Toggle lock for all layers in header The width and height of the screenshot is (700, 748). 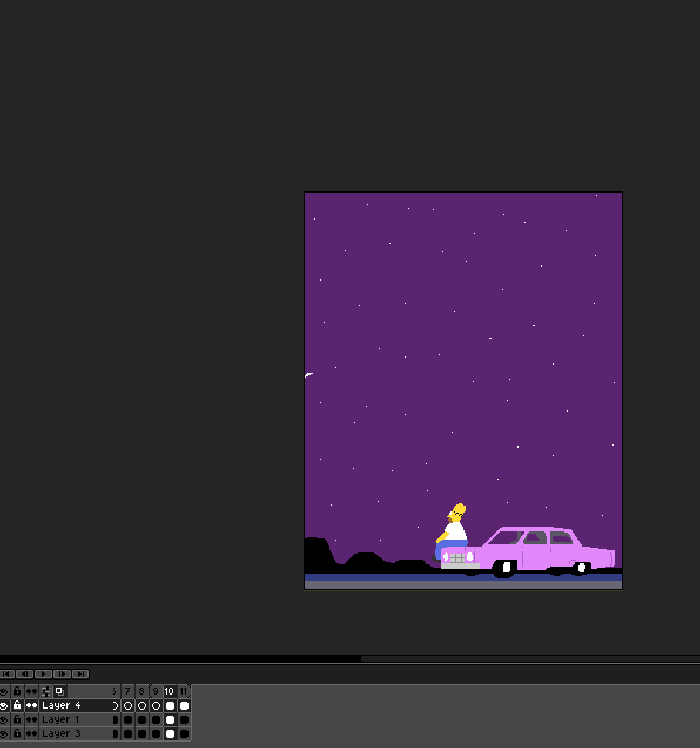tap(17, 691)
